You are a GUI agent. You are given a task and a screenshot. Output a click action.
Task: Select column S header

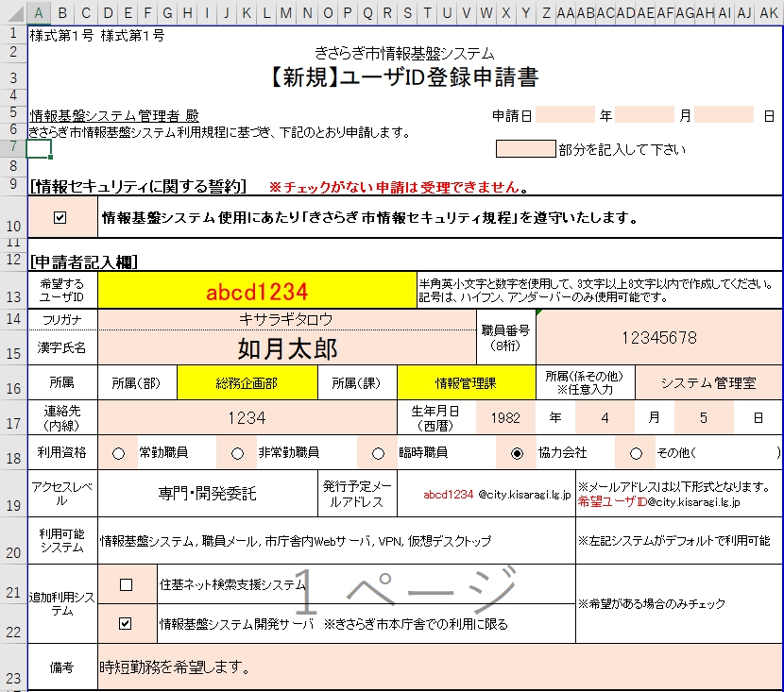407,12
